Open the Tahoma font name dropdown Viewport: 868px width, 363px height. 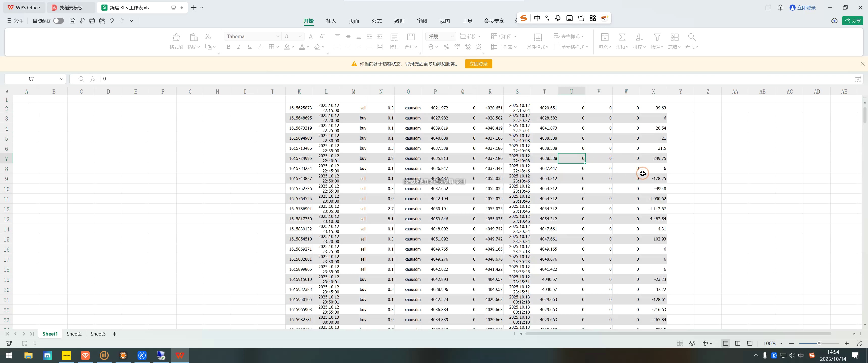(x=278, y=36)
